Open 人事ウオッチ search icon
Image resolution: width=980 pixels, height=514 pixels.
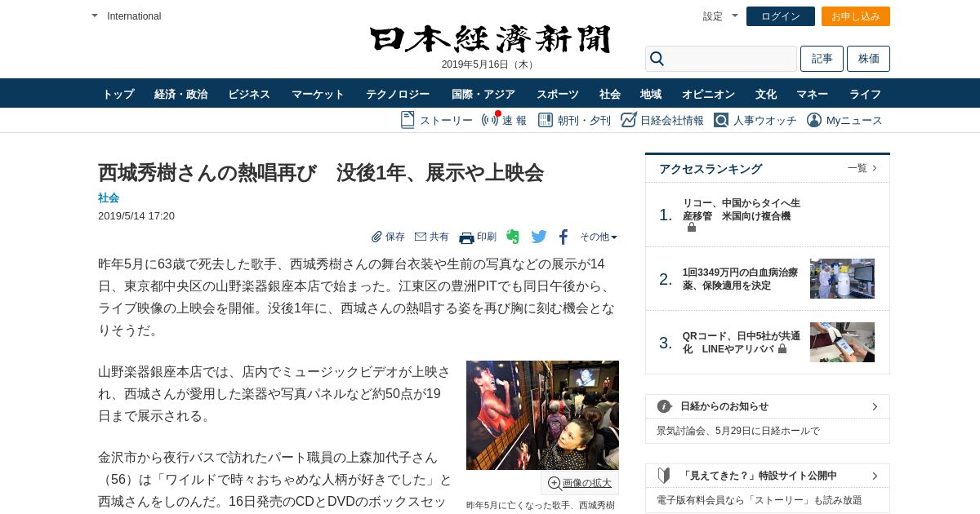pos(721,120)
